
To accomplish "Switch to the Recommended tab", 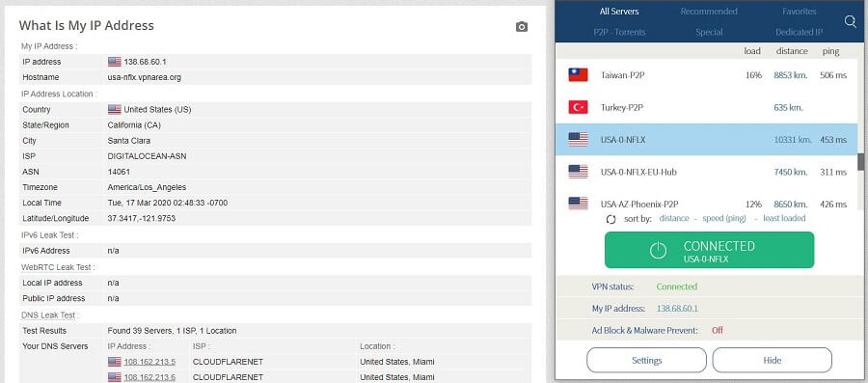I will [x=709, y=11].
